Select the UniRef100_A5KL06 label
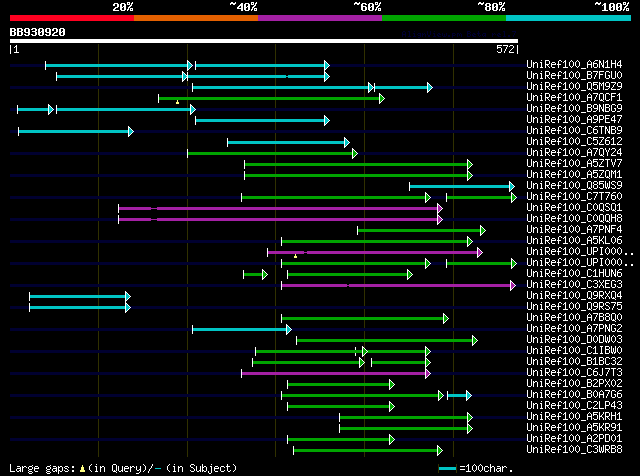640x476 pixels. [x=574, y=240]
